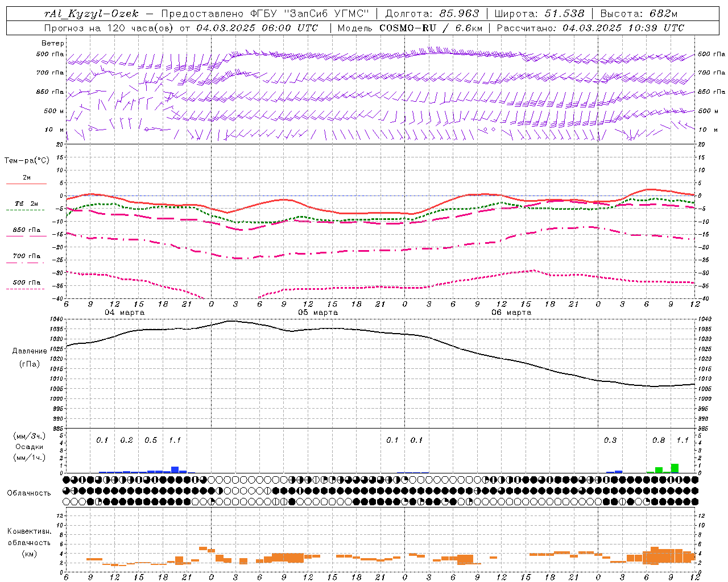Viewport: 728px width, 582px height.
Task: Select the forecast start 04.03.2025 06:00 UTC
Action: click(257, 28)
